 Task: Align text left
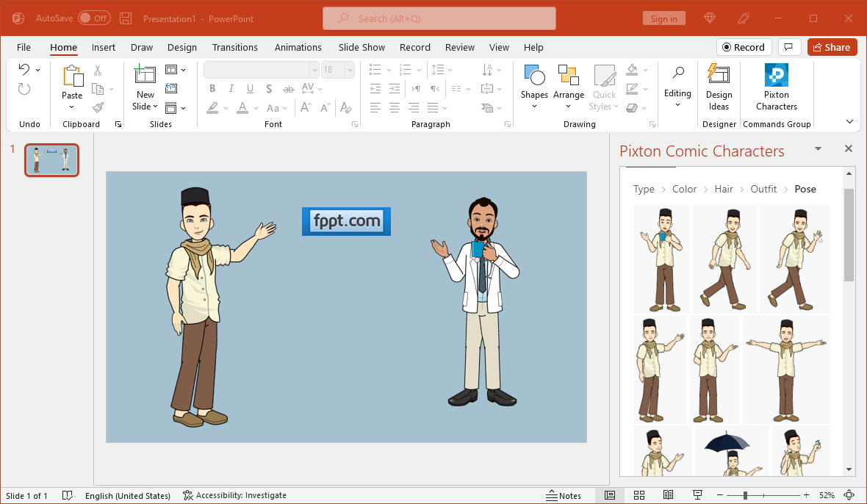(x=375, y=107)
